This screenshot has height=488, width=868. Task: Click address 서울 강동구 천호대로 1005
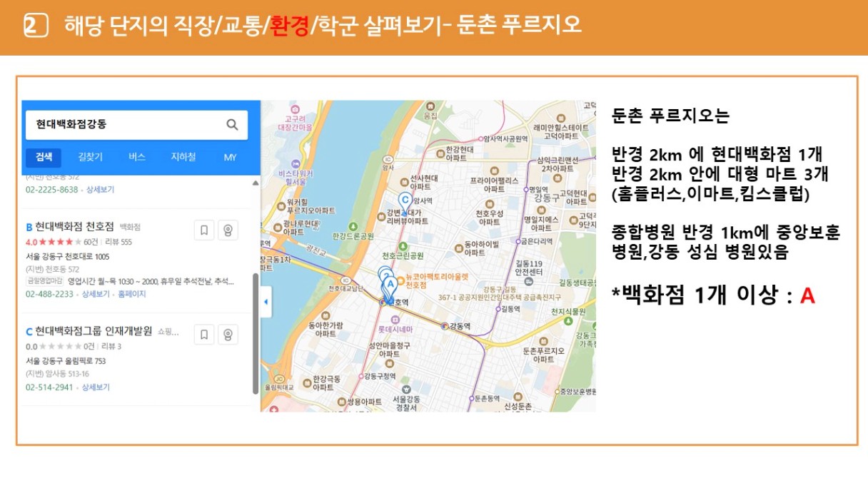67,256
